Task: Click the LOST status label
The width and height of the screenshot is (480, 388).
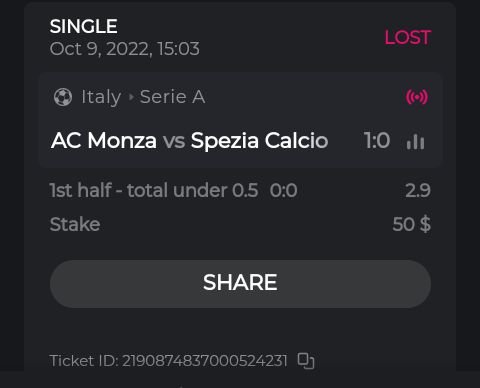Action: [x=408, y=37]
